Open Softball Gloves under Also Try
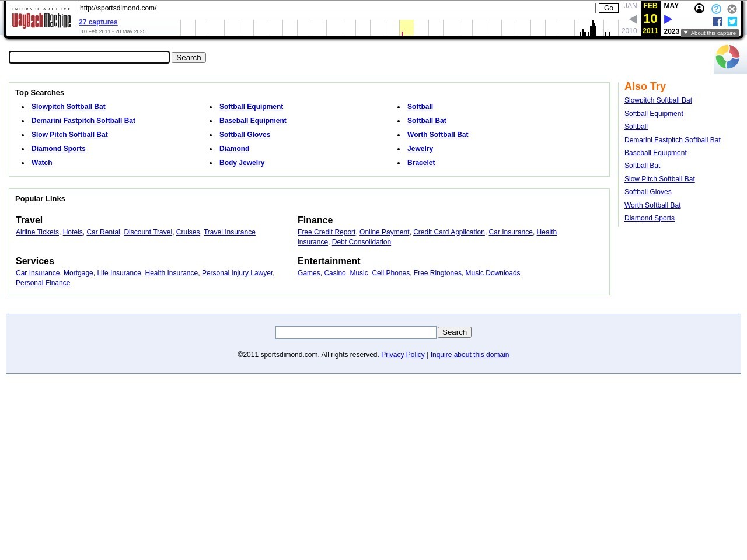Image resolution: width=747 pixels, height=560 pixels. pyautogui.click(x=648, y=192)
